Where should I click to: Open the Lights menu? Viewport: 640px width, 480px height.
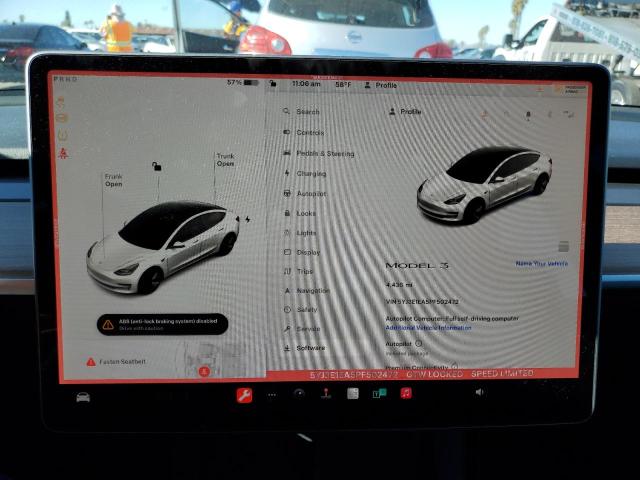pyautogui.click(x=300, y=233)
